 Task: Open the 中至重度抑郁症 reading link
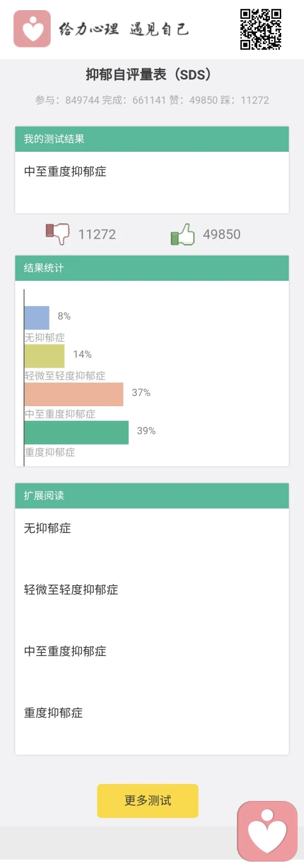point(65,651)
